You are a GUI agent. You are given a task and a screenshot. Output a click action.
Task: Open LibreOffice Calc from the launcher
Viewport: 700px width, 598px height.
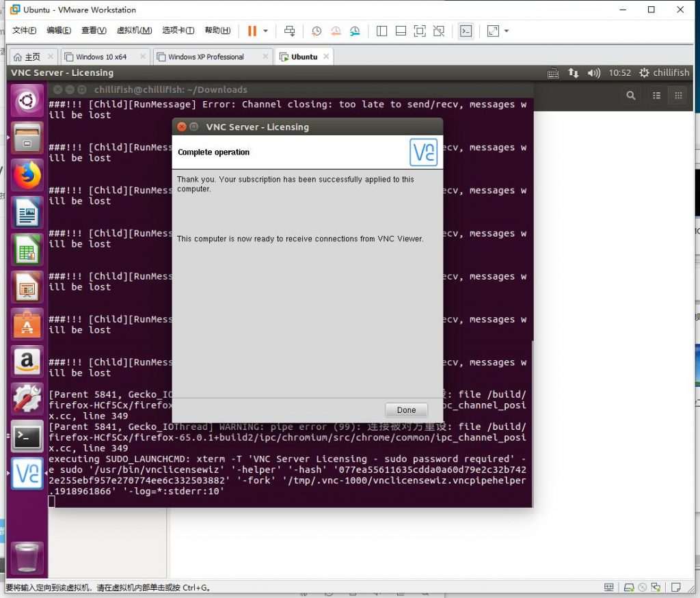pos(27,250)
